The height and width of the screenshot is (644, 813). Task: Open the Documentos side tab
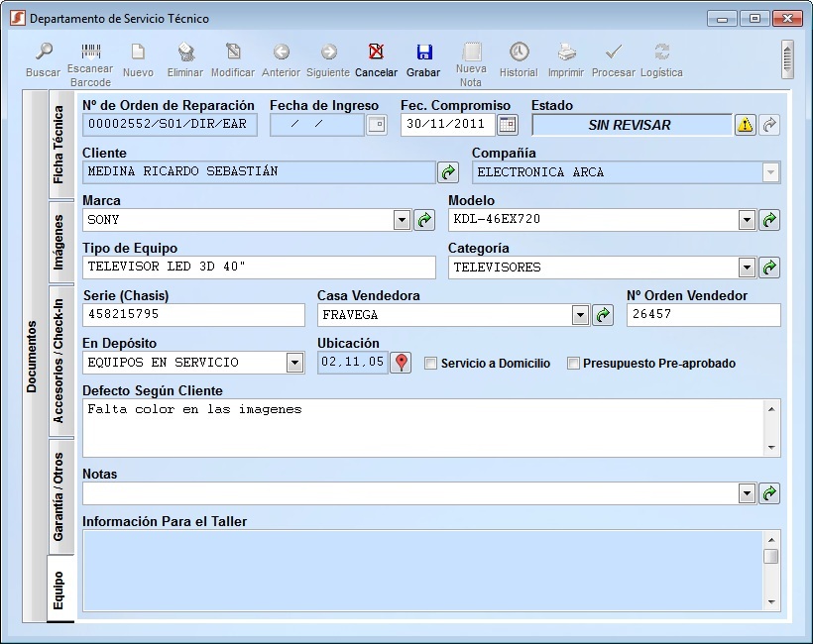point(34,357)
